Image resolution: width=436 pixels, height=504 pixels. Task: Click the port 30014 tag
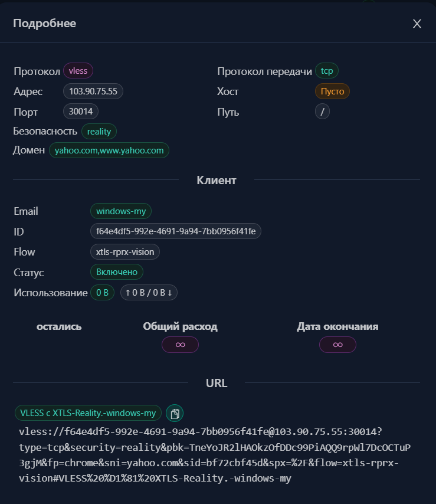(x=81, y=112)
